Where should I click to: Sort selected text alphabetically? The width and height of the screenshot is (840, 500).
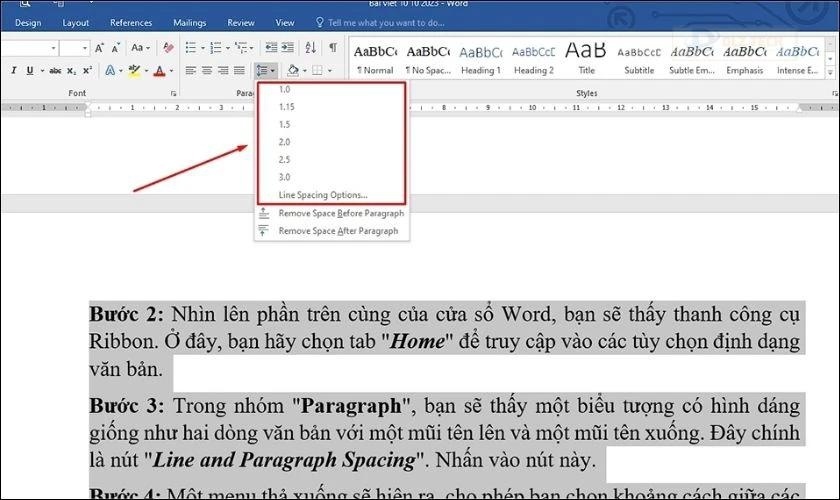tap(310, 47)
